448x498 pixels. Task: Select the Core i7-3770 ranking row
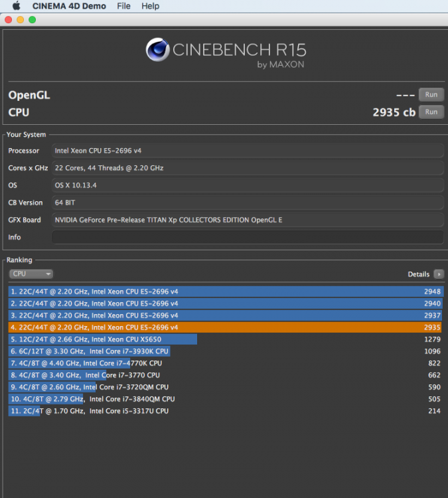click(226, 375)
